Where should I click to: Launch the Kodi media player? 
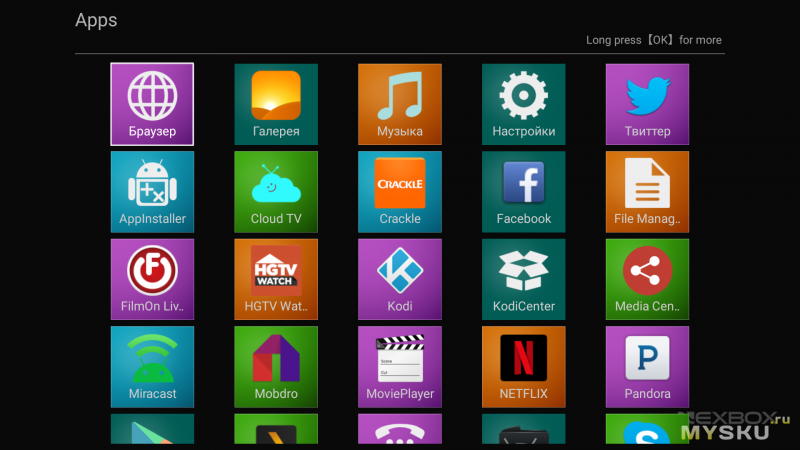[x=400, y=279]
